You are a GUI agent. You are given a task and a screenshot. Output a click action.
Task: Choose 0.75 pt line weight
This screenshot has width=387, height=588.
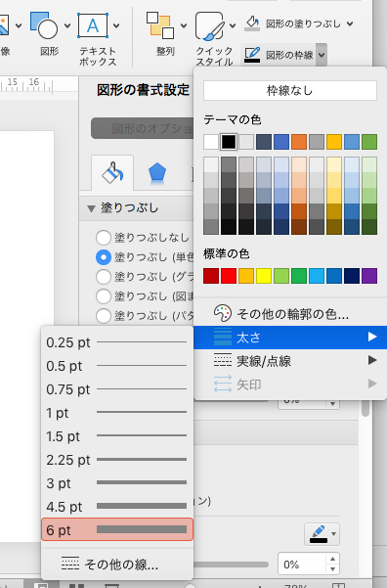click(x=117, y=389)
